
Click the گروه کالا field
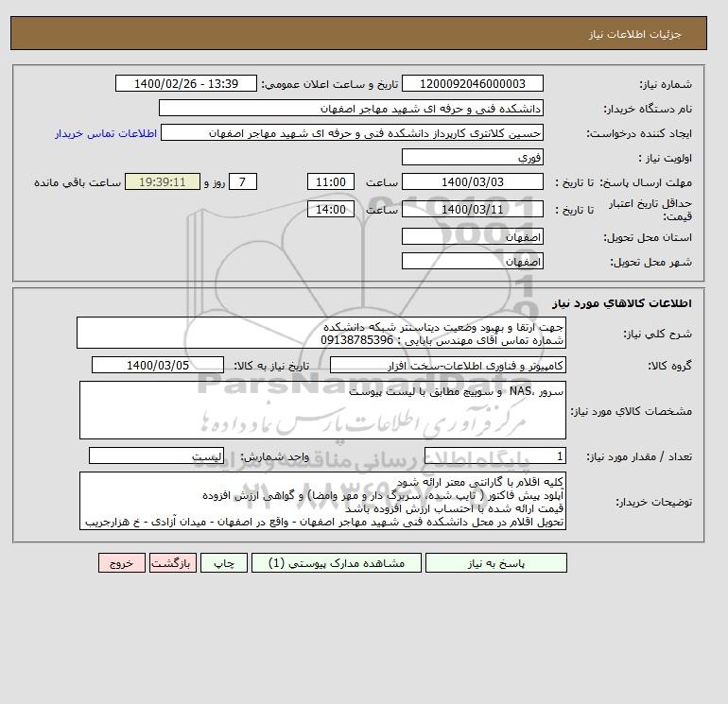point(447,365)
